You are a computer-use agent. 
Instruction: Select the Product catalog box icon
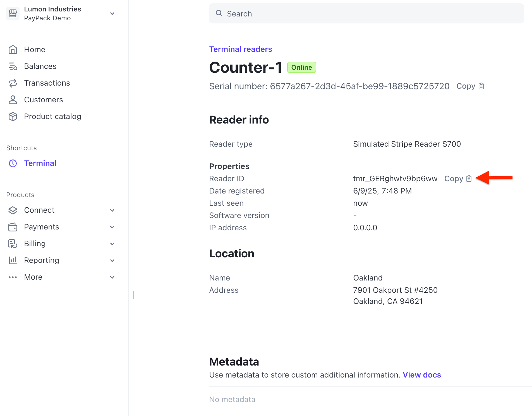[x=13, y=117]
